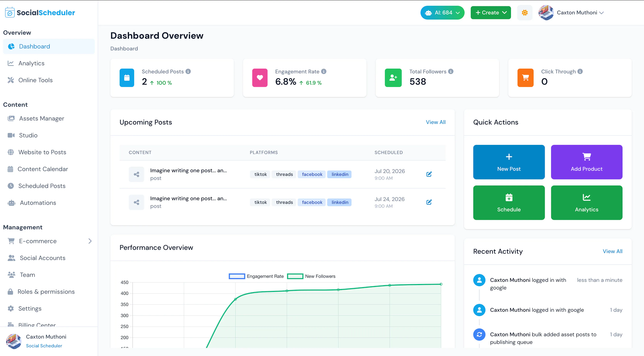Click Add Product quick action

tap(586, 162)
